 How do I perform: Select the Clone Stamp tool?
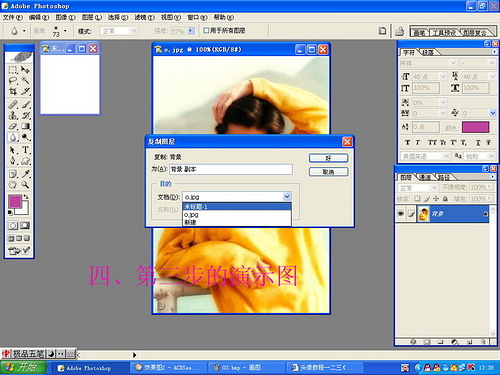click(13, 115)
